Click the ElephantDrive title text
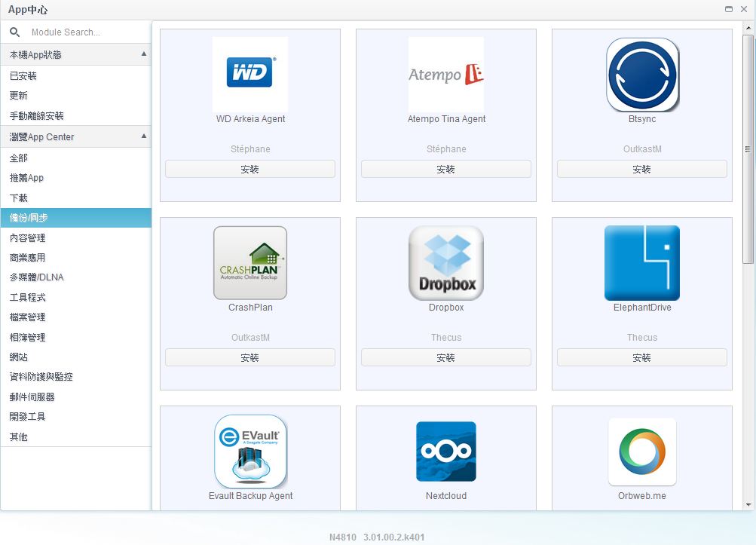 click(642, 308)
